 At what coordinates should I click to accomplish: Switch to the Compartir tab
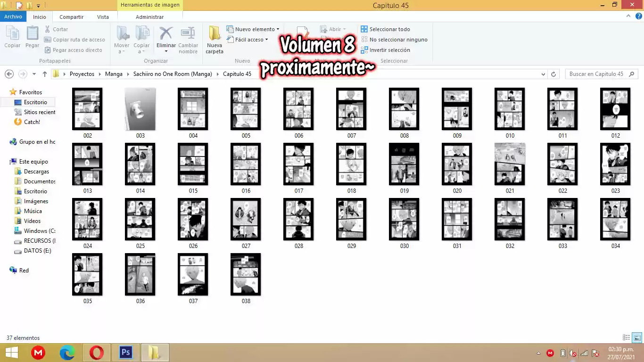[x=72, y=17]
